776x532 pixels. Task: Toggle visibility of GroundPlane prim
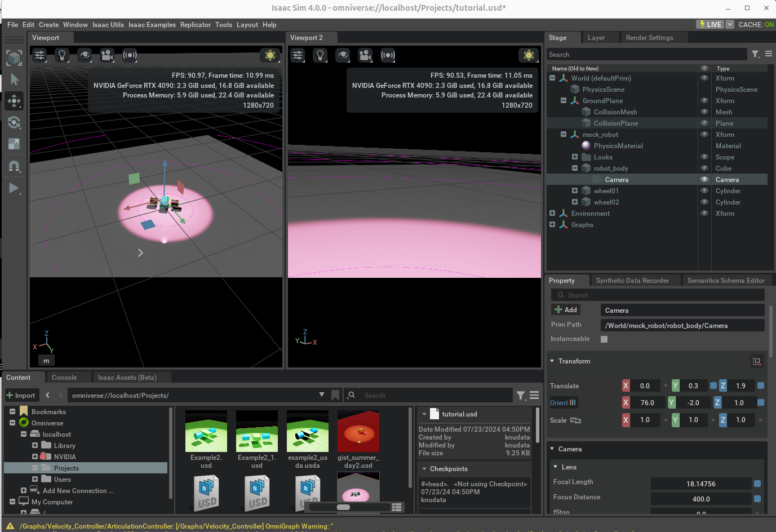coord(704,101)
